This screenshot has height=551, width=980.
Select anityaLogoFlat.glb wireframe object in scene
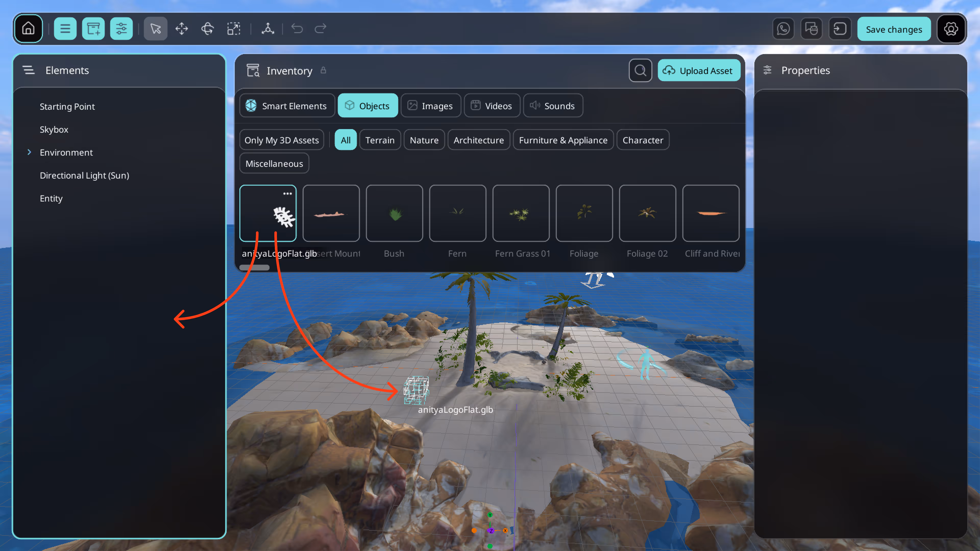[416, 390]
